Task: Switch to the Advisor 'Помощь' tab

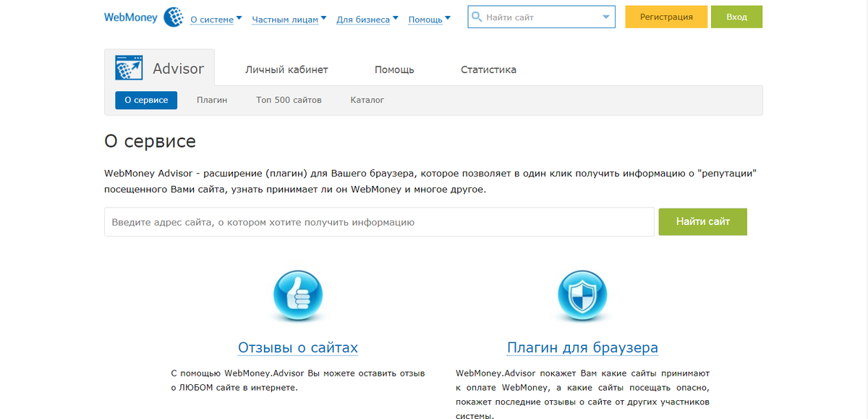Action: point(394,69)
